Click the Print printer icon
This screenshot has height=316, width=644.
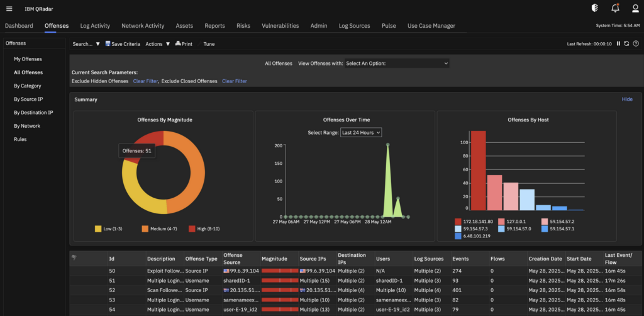[178, 43]
